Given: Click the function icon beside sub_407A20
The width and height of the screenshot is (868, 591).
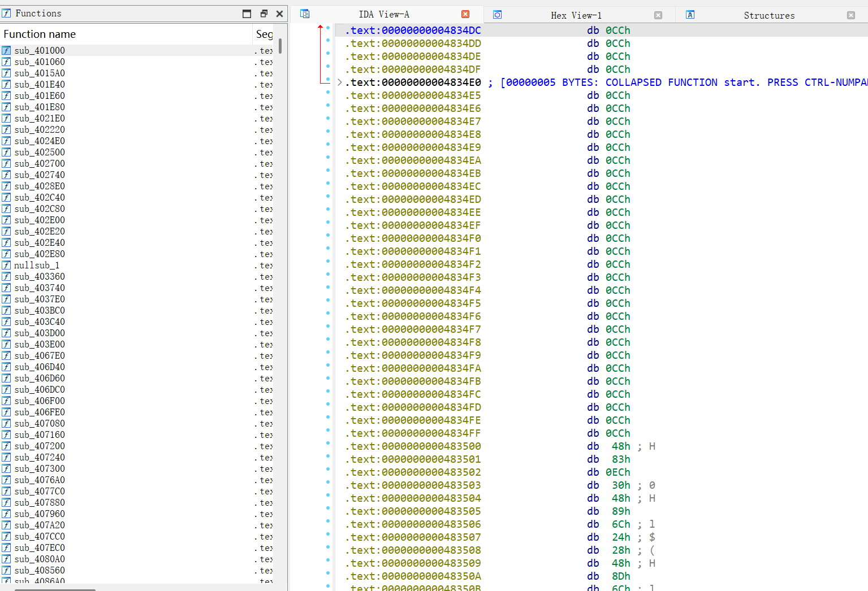Looking at the screenshot, I should pyautogui.click(x=6, y=525).
